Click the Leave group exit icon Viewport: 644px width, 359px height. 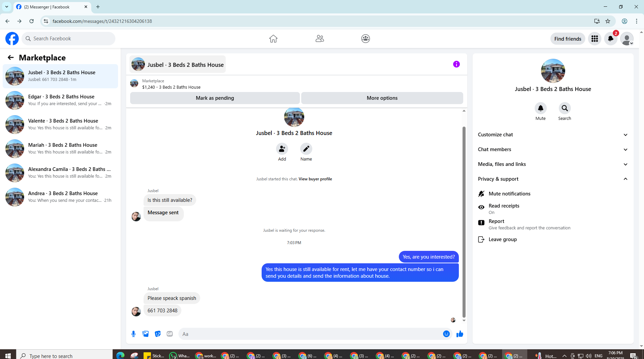tap(481, 239)
